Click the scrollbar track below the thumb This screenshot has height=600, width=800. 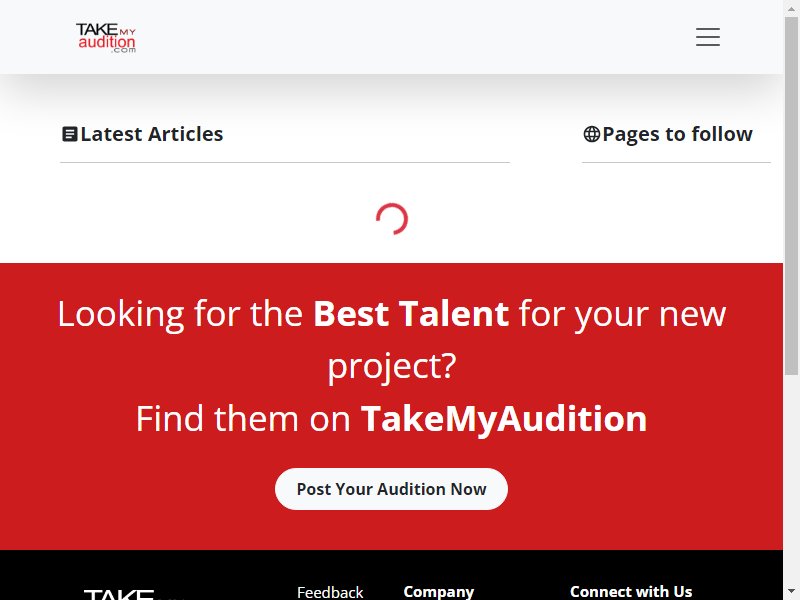click(791, 480)
